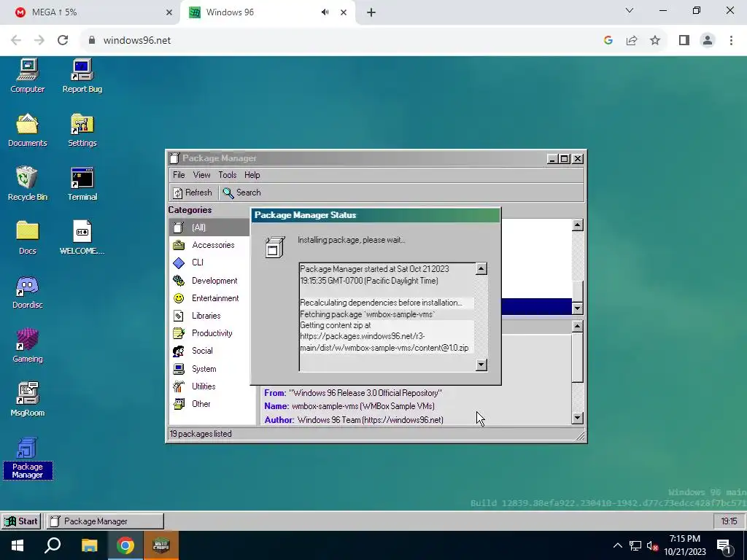Viewport: 747px width, 560px height.
Task: Open the Recycle Bin icon
Action: pyautogui.click(x=27, y=184)
